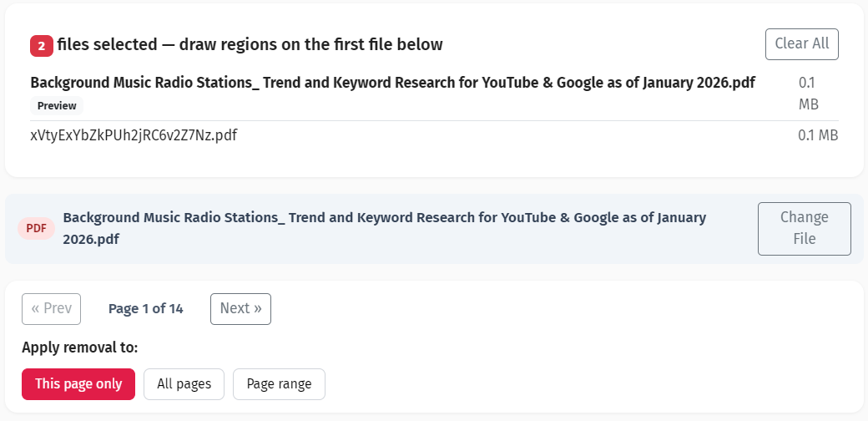This screenshot has width=868, height=421.
Task: Open the Change File button
Action: (804, 228)
